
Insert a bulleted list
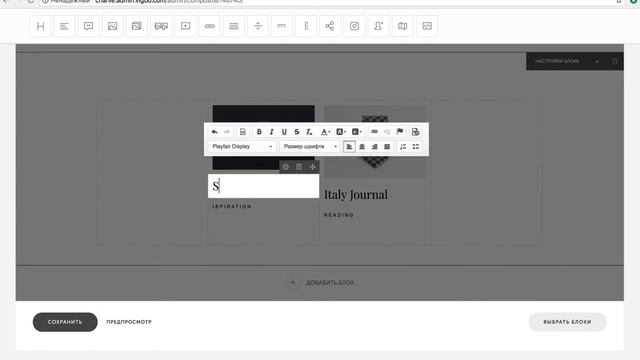point(416,147)
